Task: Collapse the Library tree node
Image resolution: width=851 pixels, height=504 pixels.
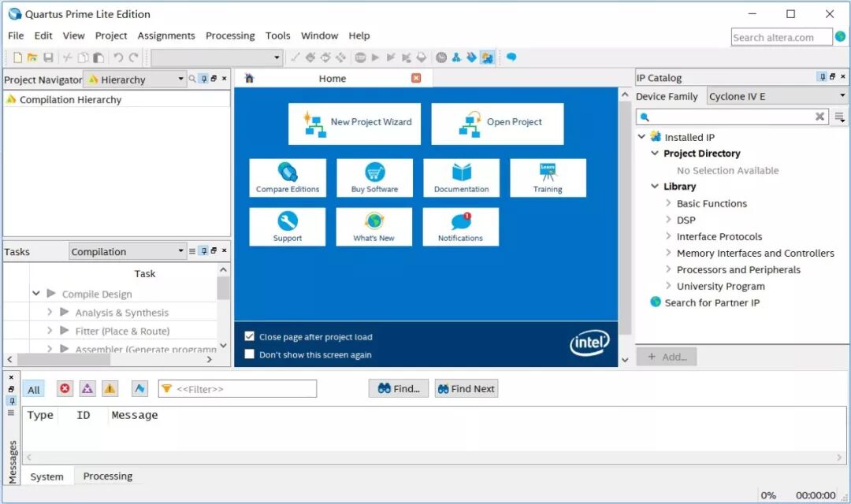Action: tap(655, 186)
